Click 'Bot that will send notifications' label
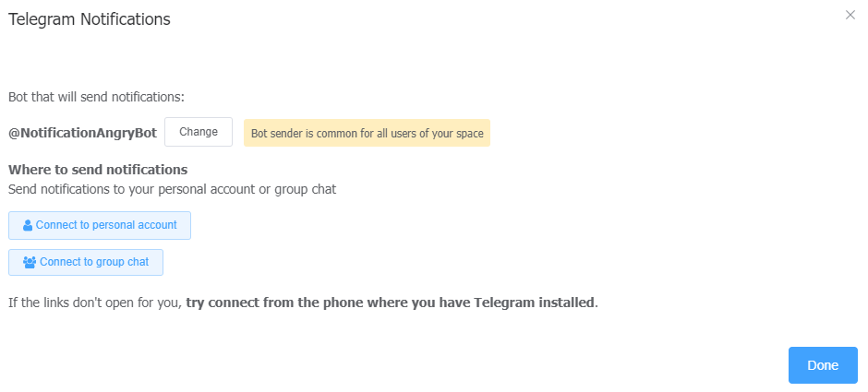The image size is (868, 392). tap(96, 96)
